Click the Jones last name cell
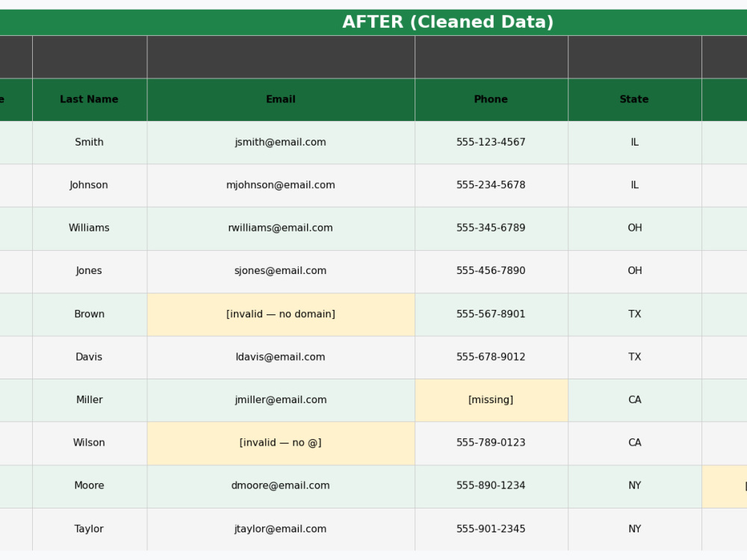 click(90, 271)
